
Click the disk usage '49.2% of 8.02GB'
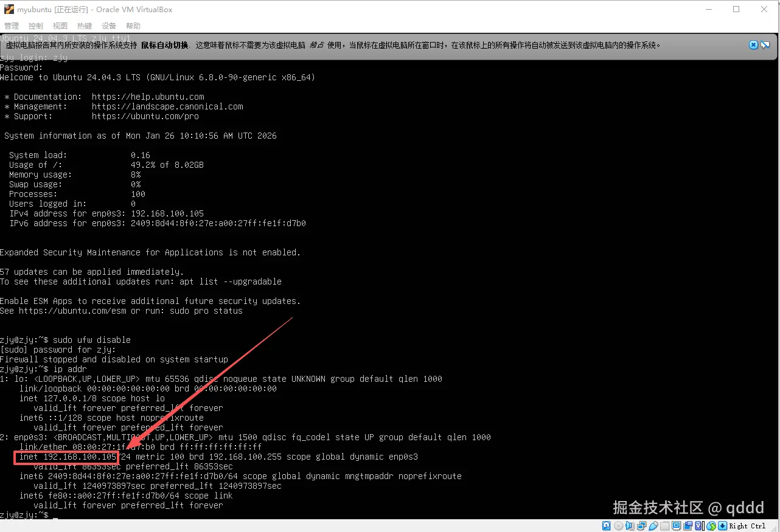(167, 165)
